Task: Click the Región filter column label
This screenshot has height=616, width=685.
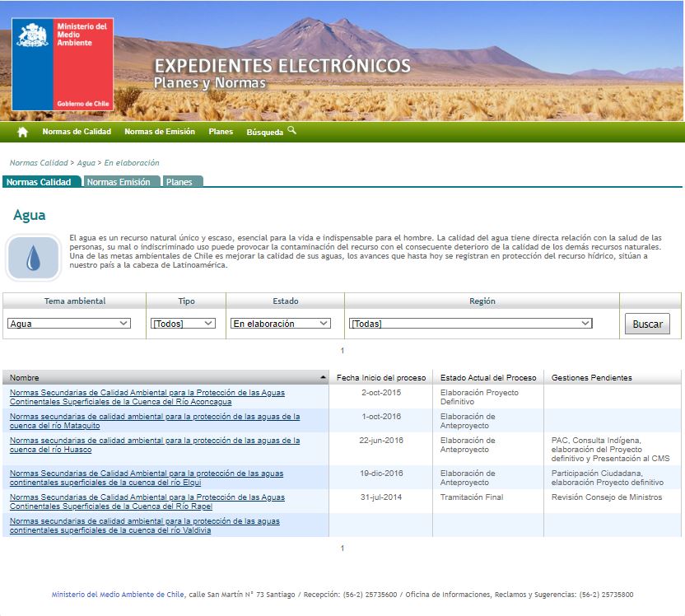Action: 482,301
